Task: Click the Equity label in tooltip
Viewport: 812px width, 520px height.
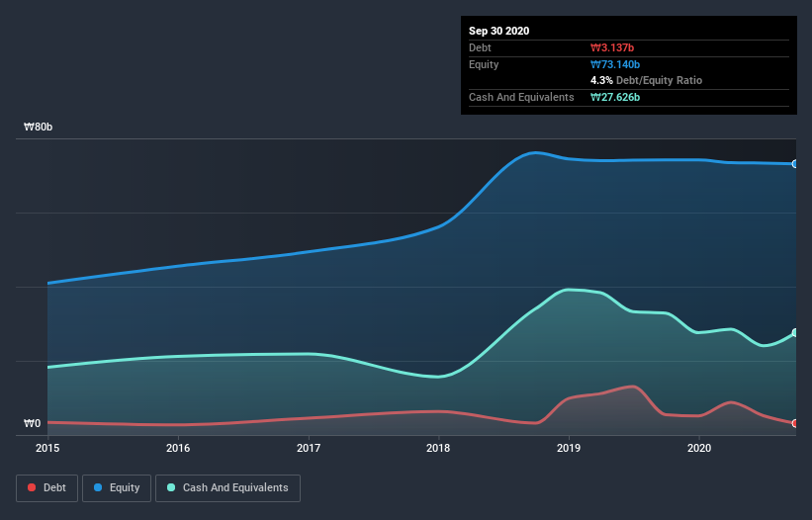Action: (x=484, y=64)
